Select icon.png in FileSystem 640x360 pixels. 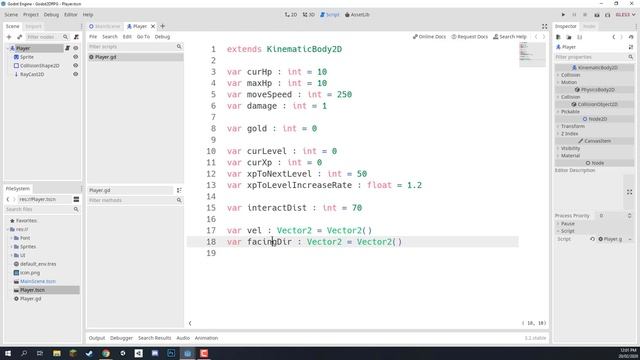coord(30,273)
